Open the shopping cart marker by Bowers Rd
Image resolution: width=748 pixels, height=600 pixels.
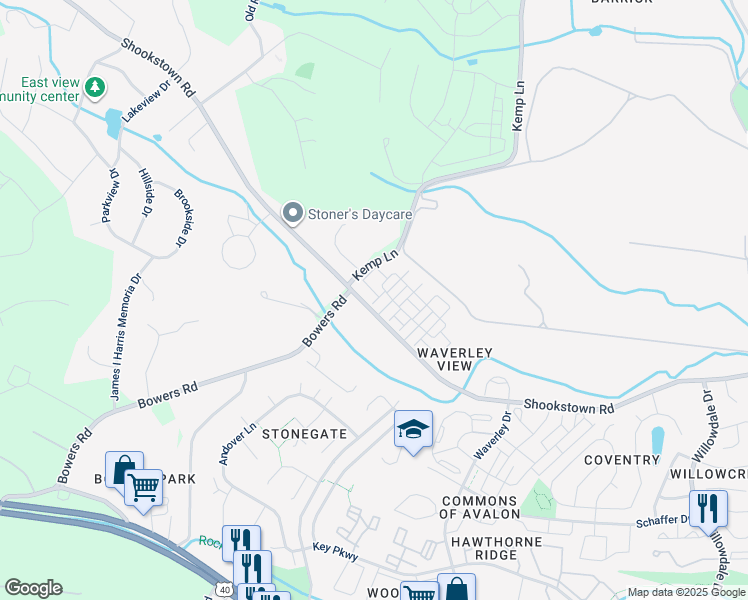click(x=144, y=489)
